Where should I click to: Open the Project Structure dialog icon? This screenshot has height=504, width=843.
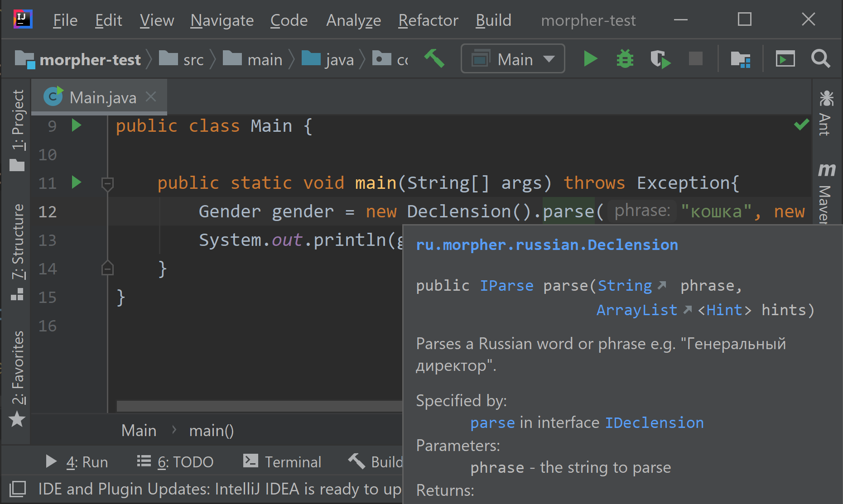coord(742,58)
